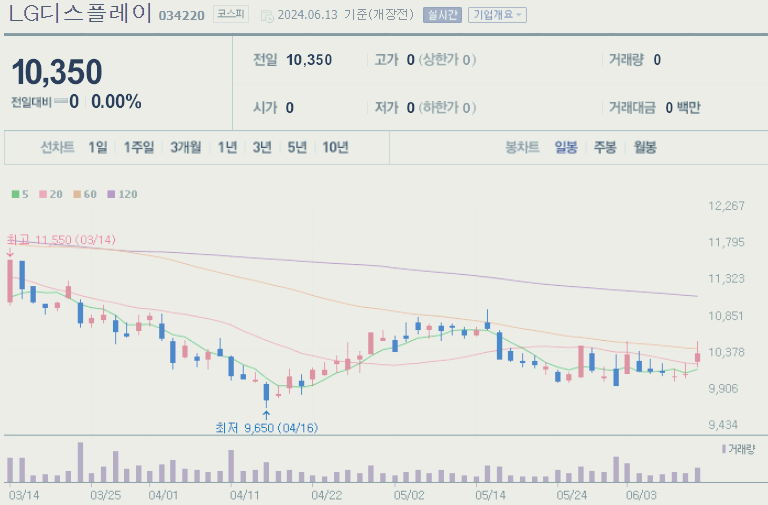768x505 pixels.
Task: Click the purple 120-day moving average swatch
Action: coord(111,194)
